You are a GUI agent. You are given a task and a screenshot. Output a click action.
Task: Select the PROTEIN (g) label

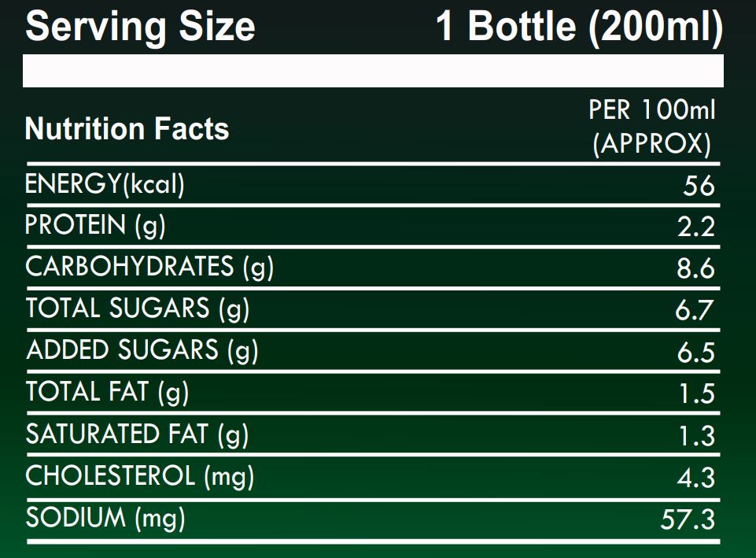(x=95, y=226)
